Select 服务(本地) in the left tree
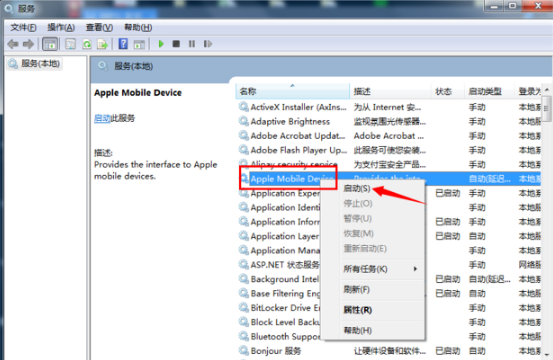This screenshot has height=360, width=553. coord(35,64)
